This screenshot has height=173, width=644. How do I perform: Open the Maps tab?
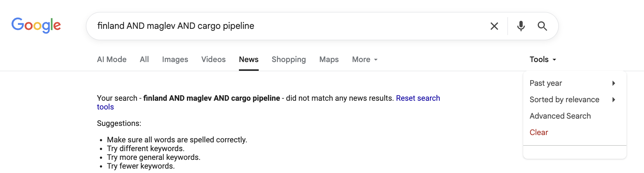coord(329,59)
